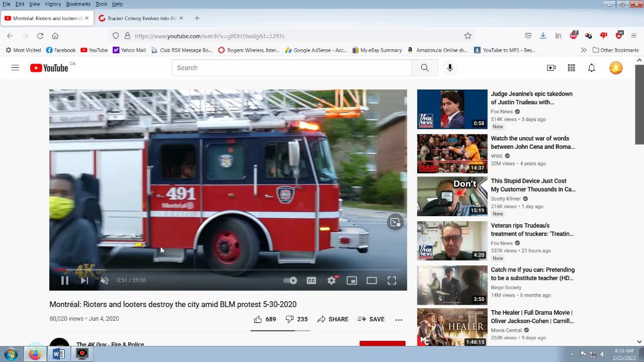Open Catch me if you can thumbnail

pyautogui.click(x=452, y=285)
